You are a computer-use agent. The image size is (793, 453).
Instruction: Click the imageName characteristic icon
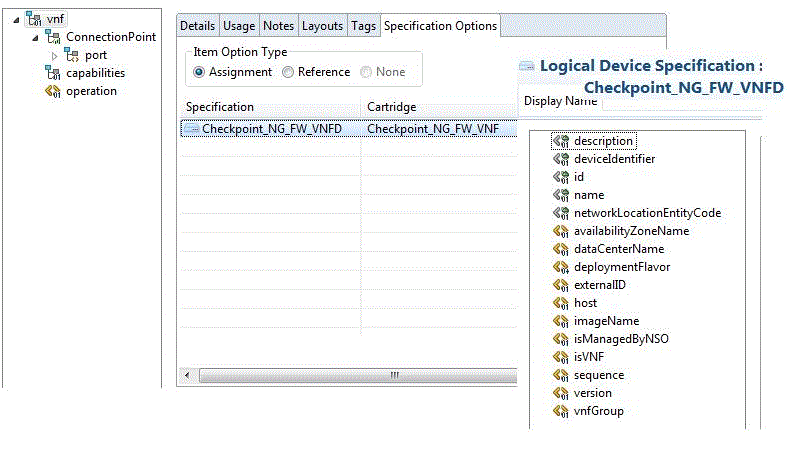pyautogui.click(x=561, y=321)
